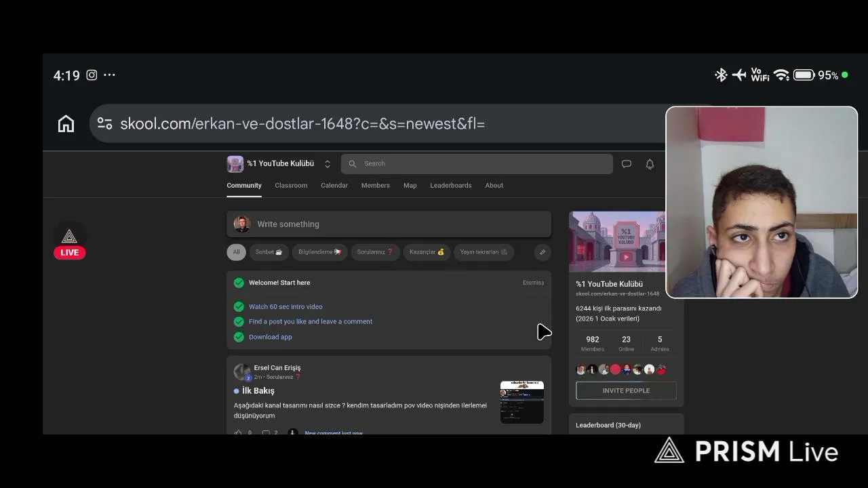Tap the airplane mode status icon
This screenshot has height=488, width=868.
739,75
